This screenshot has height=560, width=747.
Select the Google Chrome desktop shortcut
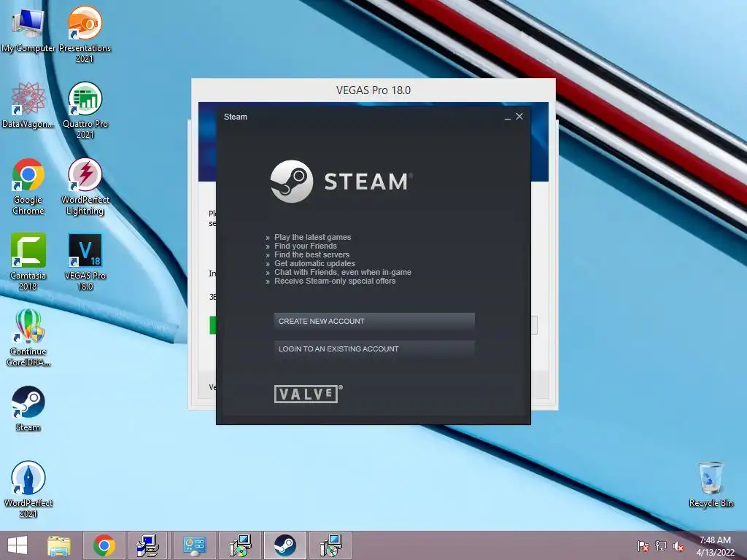point(28,186)
